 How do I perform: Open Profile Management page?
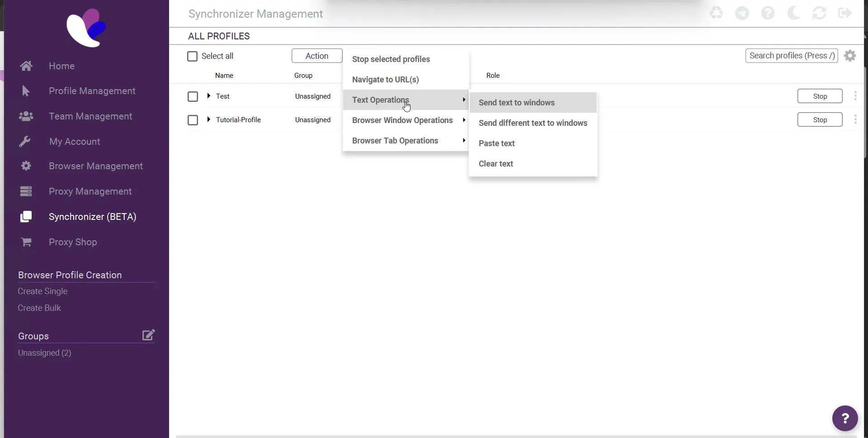coord(92,91)
